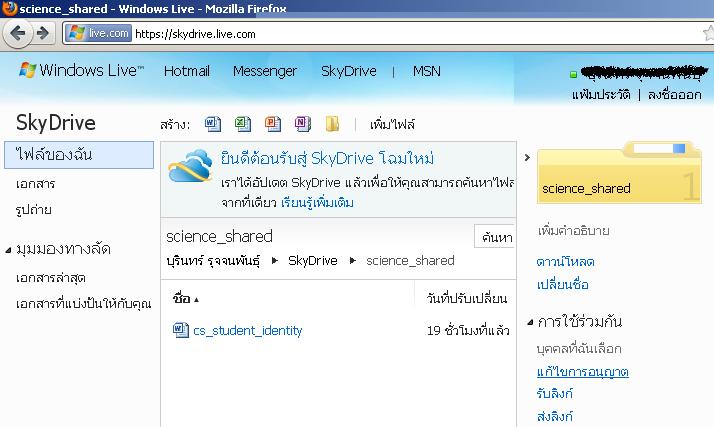
Task: Create a new folder
Action: tap(332, 124)
